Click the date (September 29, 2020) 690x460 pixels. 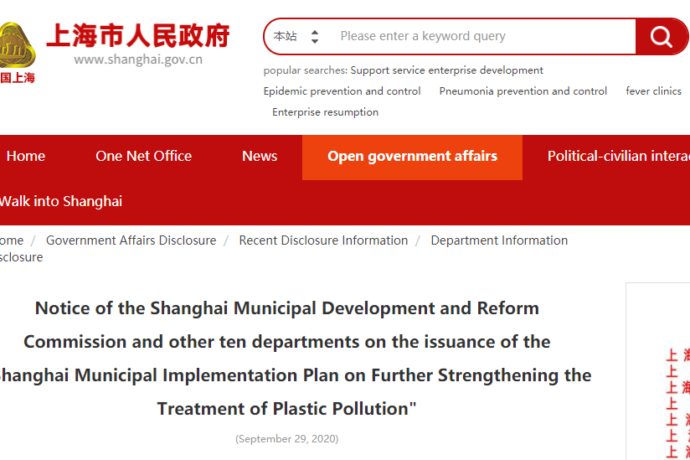click(x=287, y=439)
